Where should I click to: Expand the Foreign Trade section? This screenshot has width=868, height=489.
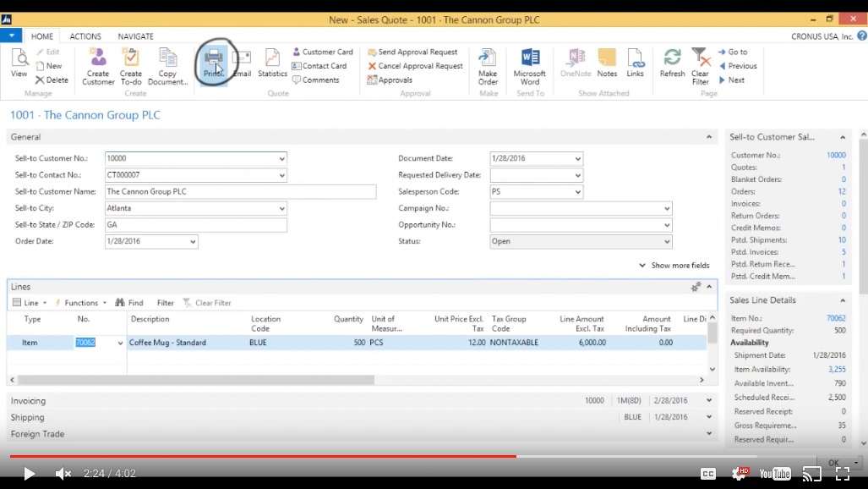pyautogui.click(x=362, y=433)
